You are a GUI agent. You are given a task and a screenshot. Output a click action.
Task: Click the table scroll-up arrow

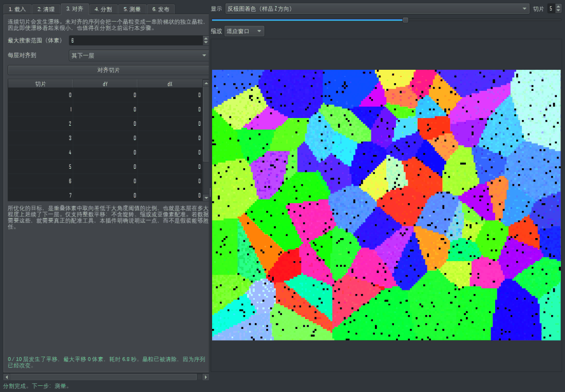click(x=206, y=84)
